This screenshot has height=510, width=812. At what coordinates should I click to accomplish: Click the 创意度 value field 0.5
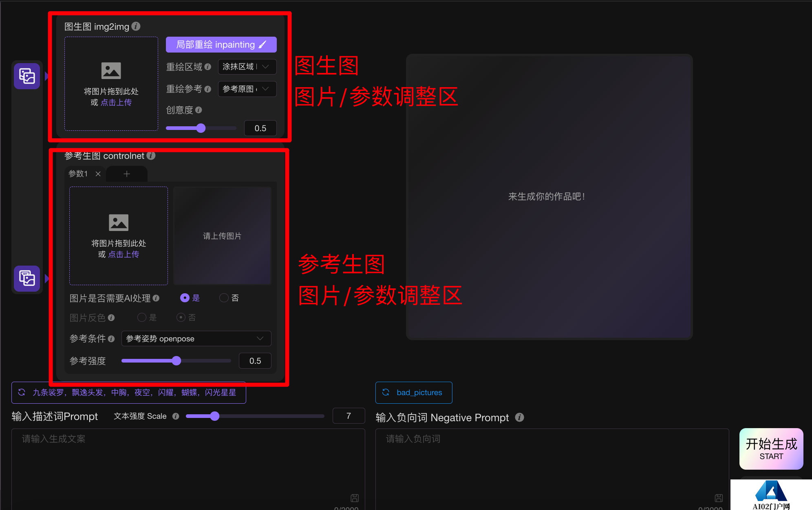point(260,128)
